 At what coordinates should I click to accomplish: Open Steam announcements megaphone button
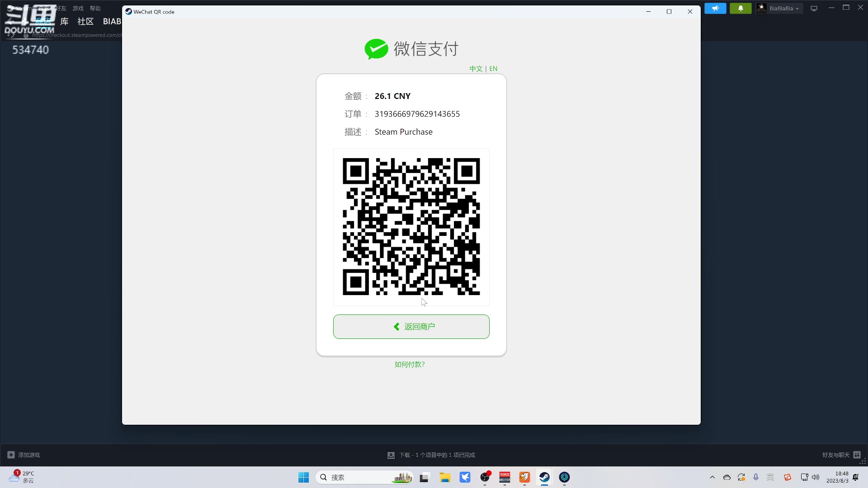(x=715, y=8)
